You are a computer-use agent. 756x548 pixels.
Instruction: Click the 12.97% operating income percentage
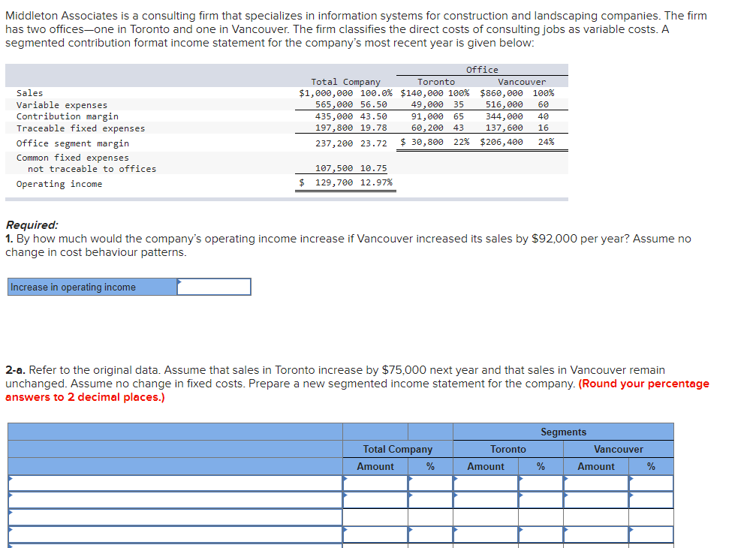point(376,182)
